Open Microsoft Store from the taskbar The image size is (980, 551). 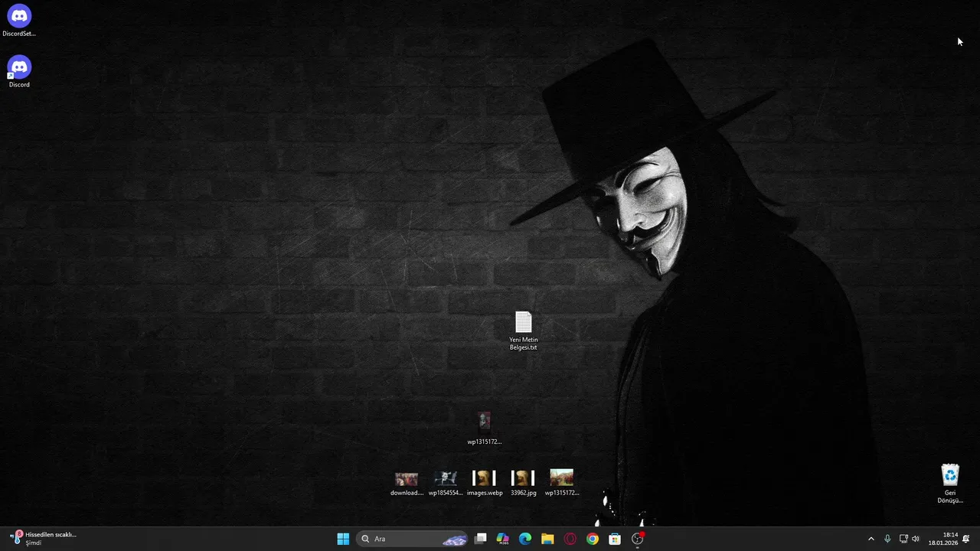[x=615, y=539]
